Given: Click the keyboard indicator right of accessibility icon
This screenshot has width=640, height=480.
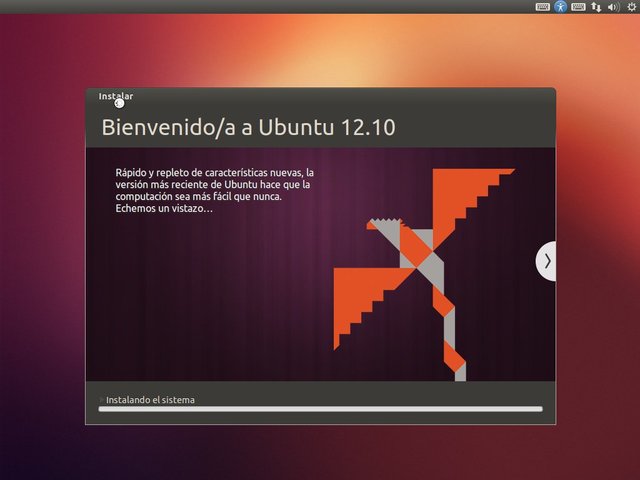Looking at the screenshot, I should pos(578,7).
